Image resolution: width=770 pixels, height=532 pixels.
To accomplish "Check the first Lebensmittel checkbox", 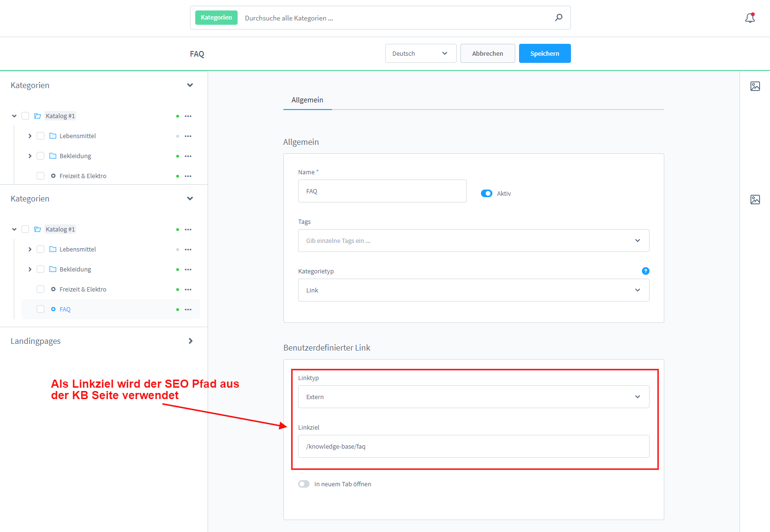I will tap(40, 136).
